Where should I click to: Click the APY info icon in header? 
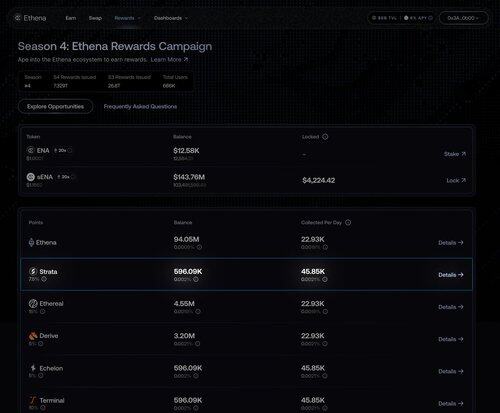pyautogui.click(x=431, y=18)
